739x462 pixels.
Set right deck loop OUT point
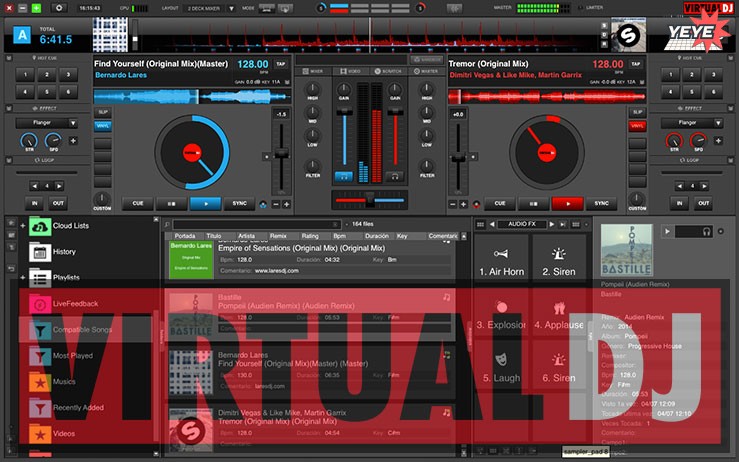click(703, 204)
